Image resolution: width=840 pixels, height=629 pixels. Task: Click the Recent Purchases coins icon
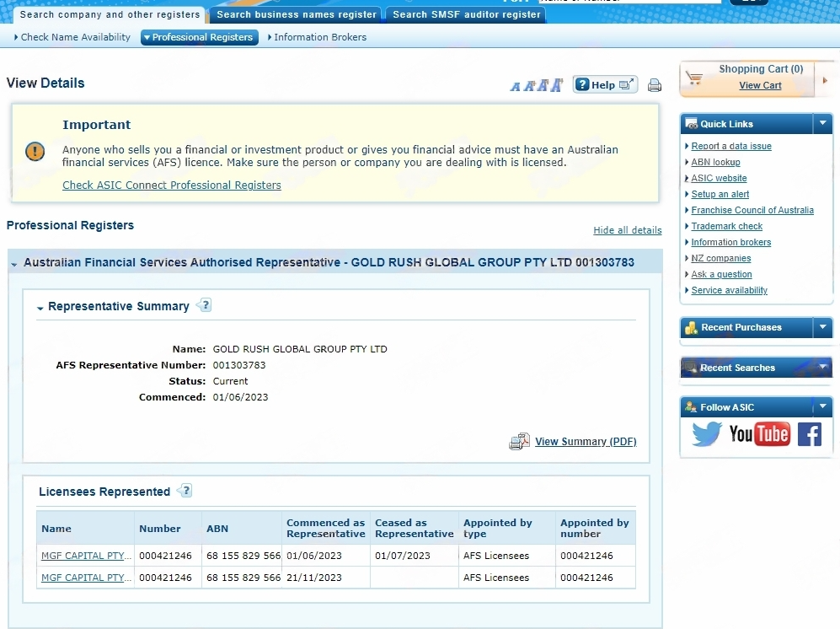coord(692,328)
